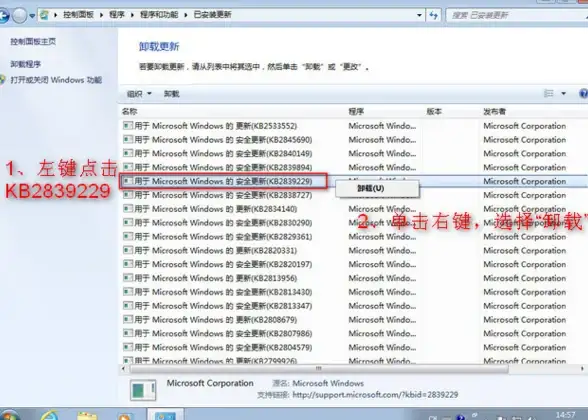Click the update icon beside KB2533552

pos(128,126)
